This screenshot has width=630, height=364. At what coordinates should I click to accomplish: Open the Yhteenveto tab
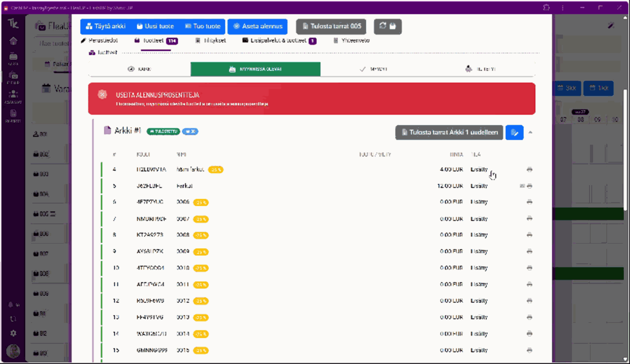pyautogui.click(x=351, y=40)
